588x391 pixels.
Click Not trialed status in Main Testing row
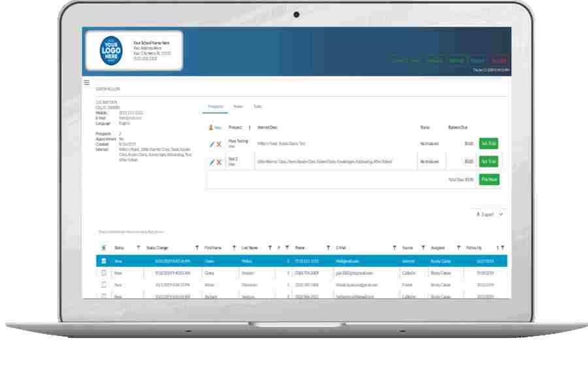click(429, 144)
